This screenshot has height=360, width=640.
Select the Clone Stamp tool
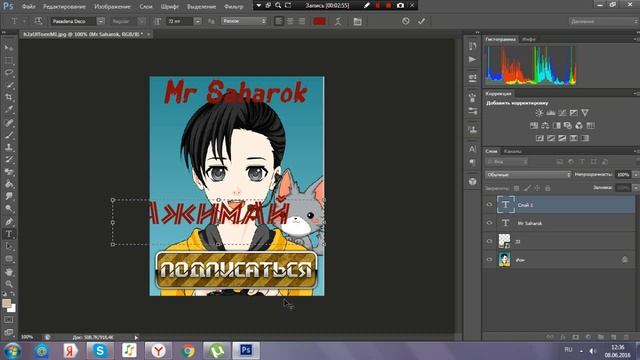[9, 147]
